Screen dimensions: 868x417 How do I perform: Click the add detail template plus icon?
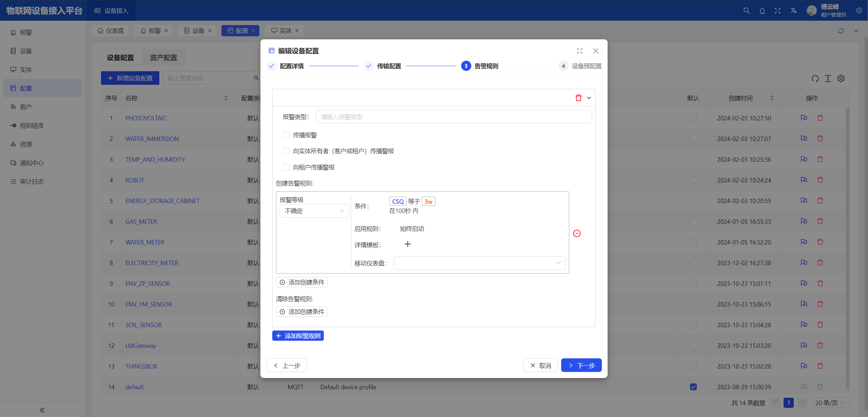coord(408,244)
